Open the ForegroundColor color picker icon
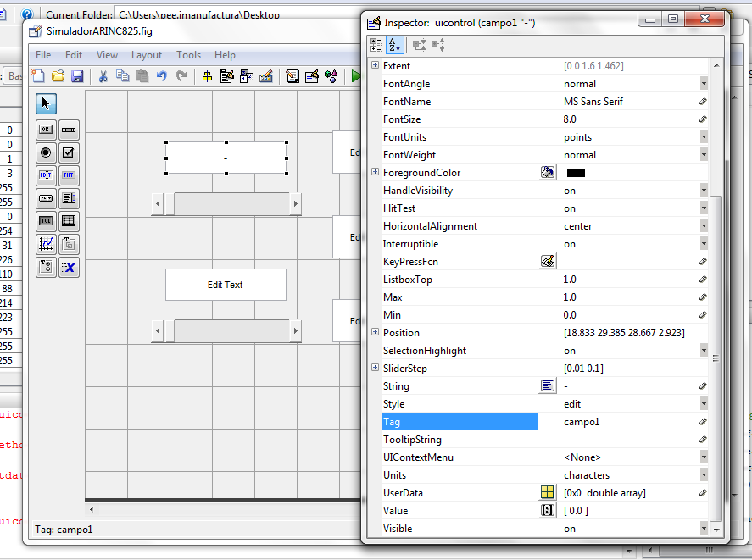Viewport: 752px width, 560px height. point(548,173)
